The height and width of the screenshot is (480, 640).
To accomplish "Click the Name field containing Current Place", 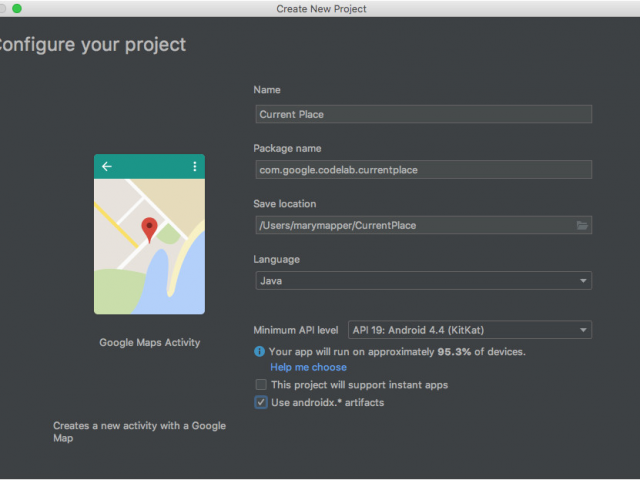I will tap(424, 114).
